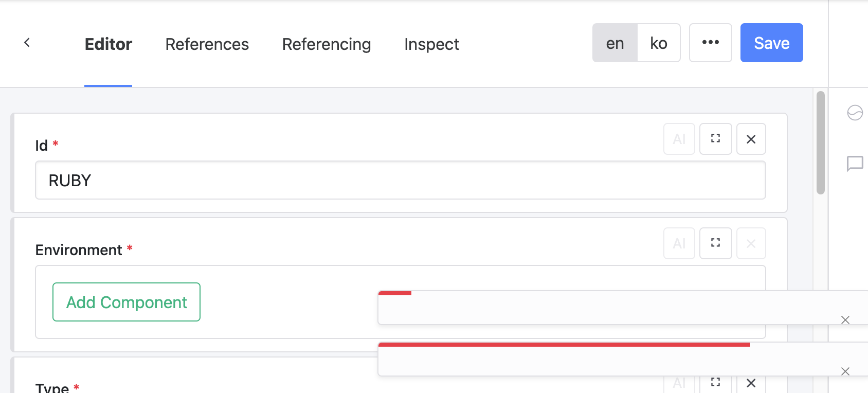Open AI assist for Id field
The height and width of the screenshot is (393, 868).
coord(679,139)
